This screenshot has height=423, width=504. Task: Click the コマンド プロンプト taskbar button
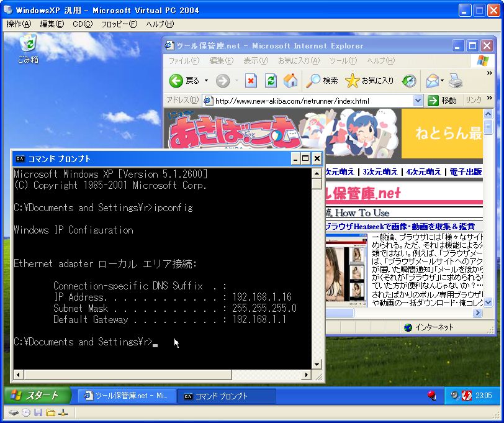pos(227,396)
